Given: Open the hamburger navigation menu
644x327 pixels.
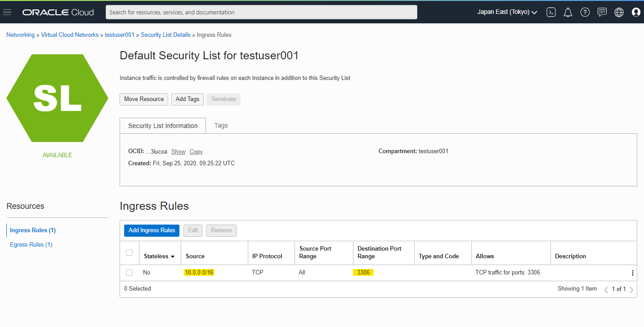Looking at the screenshot, I should click(x=7, y=12).
